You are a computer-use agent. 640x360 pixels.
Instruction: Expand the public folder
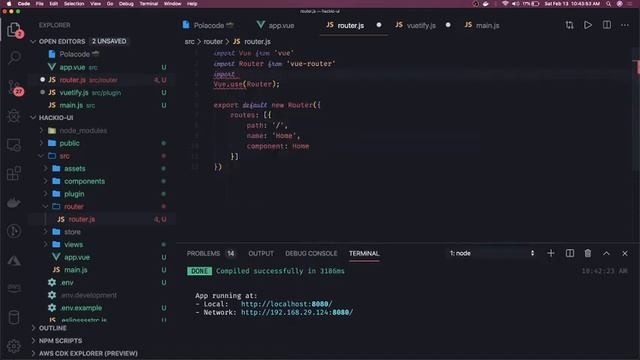click(x=41, y=143)
